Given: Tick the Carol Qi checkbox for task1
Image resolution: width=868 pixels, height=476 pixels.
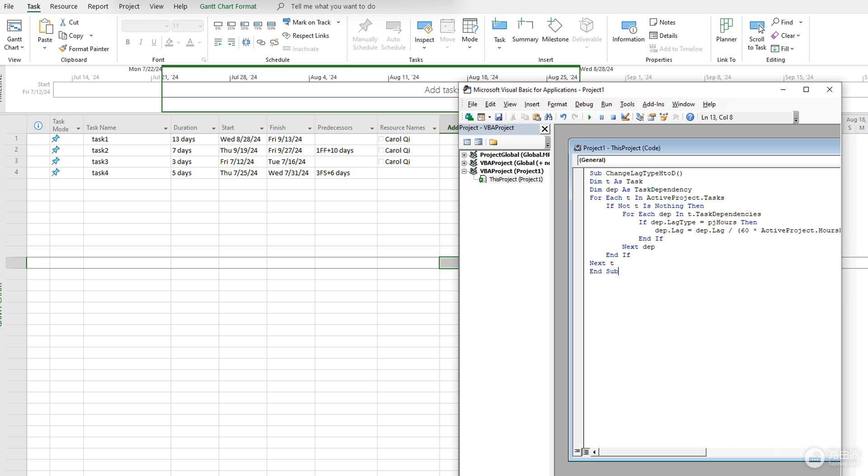Looking at the screenshot, I should 381,139.
